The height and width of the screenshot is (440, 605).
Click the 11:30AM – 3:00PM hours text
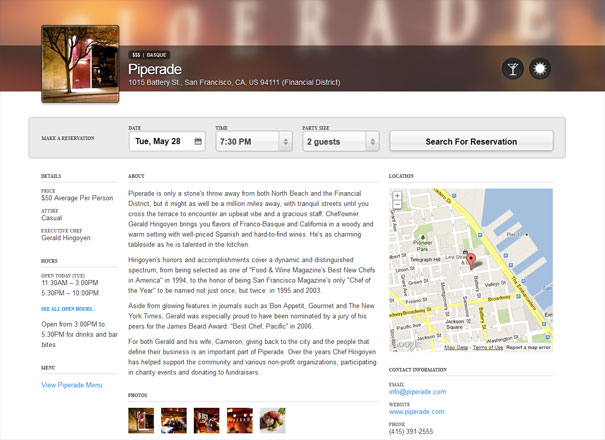click(x=70, y=283)
